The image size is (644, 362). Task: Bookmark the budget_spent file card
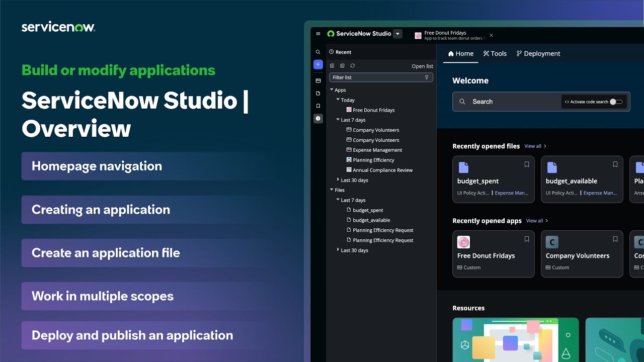(x=526, y=164)
